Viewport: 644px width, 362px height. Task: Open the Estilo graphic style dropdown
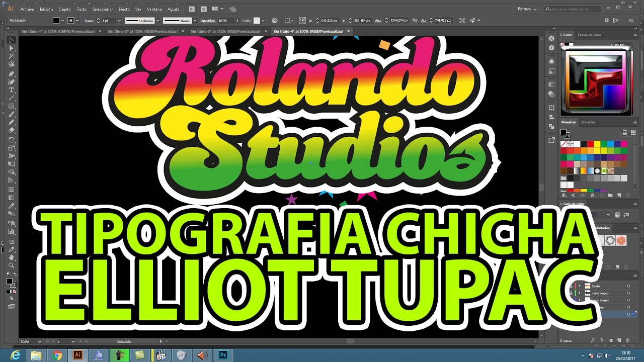tap(263, 21)
